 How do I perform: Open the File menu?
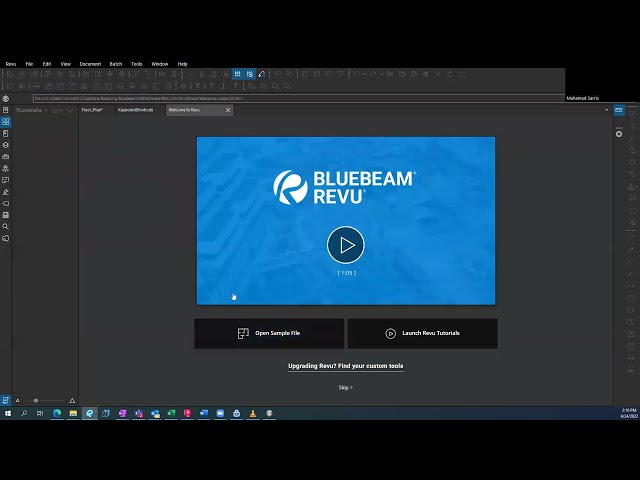coord(29,64)
